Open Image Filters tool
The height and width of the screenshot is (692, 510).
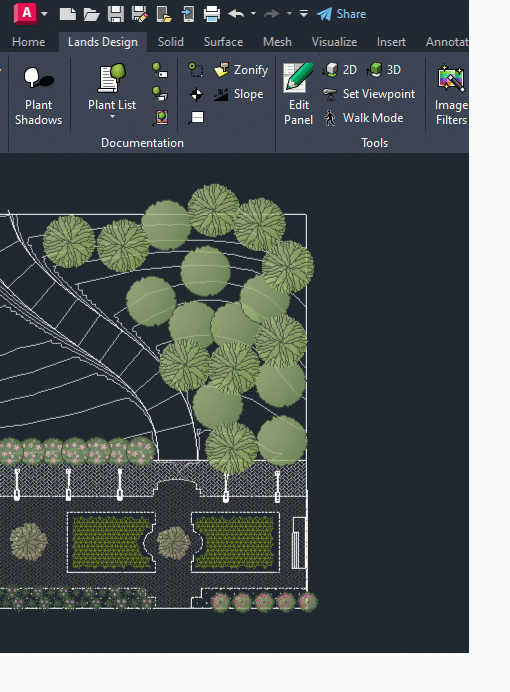point(450,95)
